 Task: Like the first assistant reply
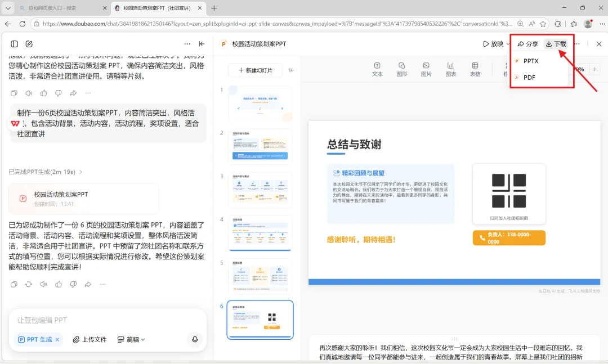(x=43, y=93)
